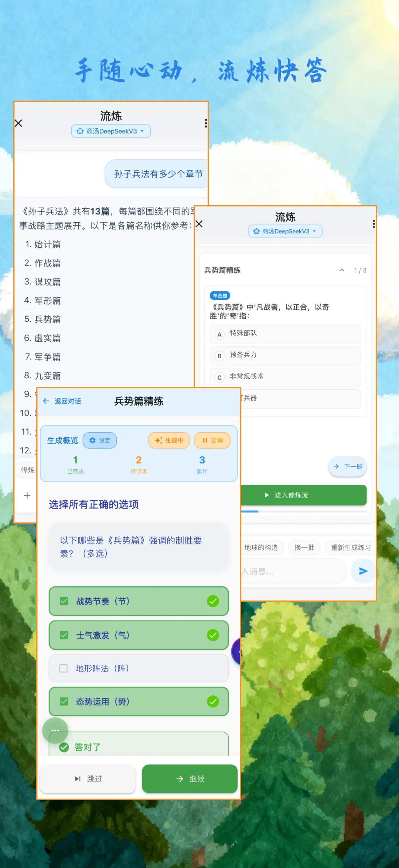399x868 pixels.
Task: Close the right 流炼 quiz window
Action: click(x=199, y=224)
